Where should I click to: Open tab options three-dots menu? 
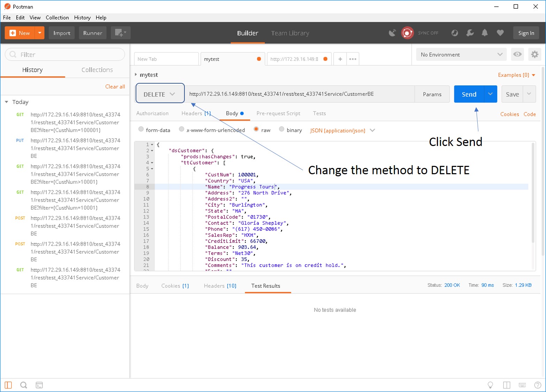click(353, 59)
